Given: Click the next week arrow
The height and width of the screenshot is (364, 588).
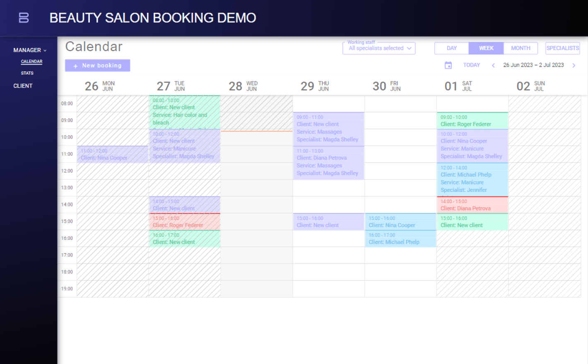Looking at the screenshot, I should (x=574, y=65).
